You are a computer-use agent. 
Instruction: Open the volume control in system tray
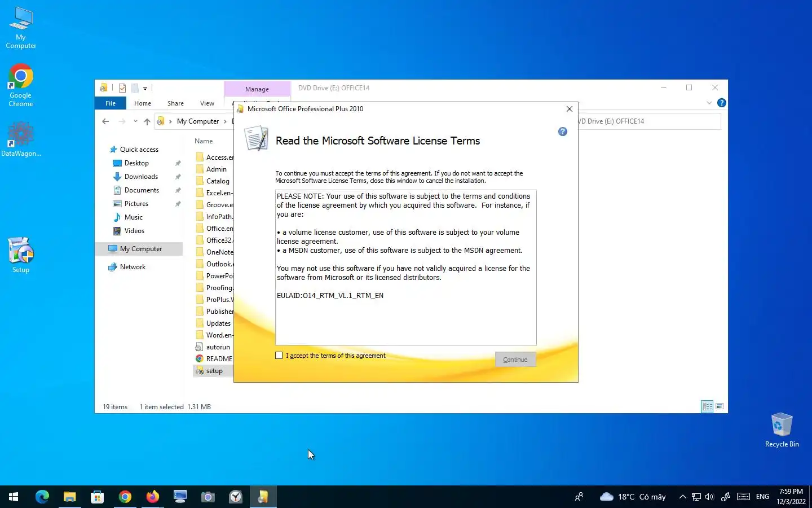(x=709, y=497)
